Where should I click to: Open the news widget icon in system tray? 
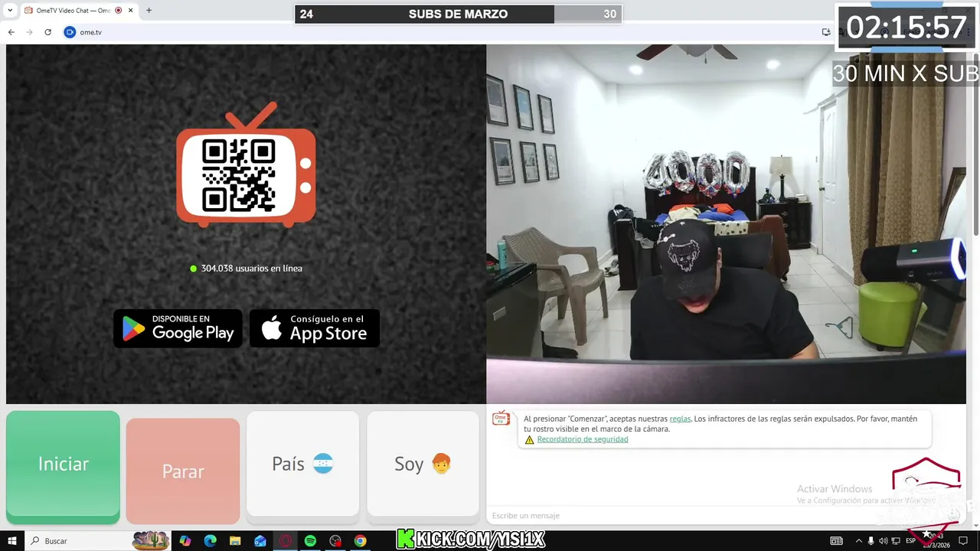coord(837,541)
